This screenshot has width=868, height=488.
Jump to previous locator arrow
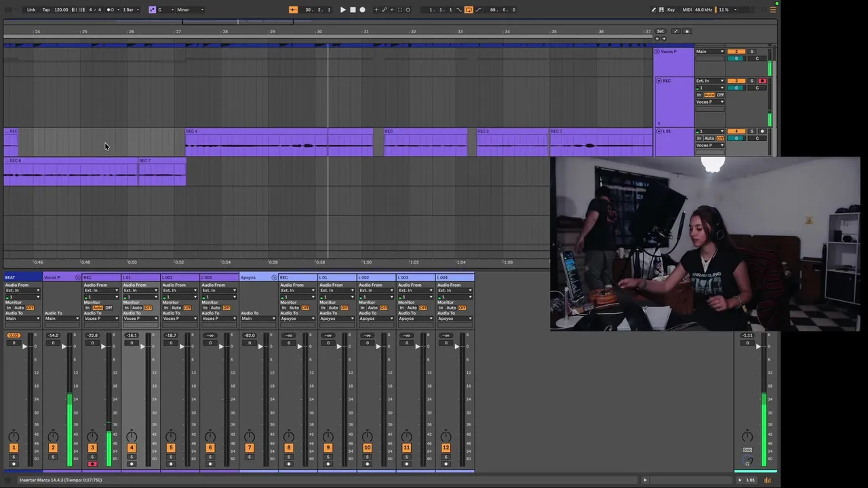coord(657,39)
